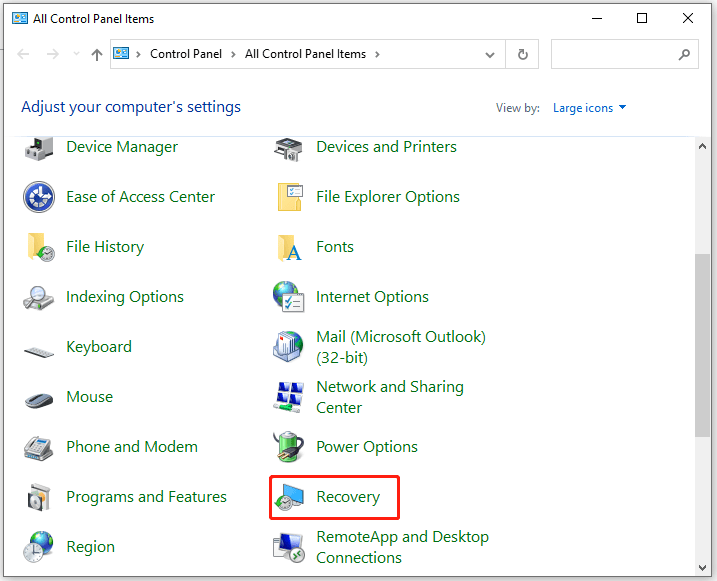Open the File History link
Screen dimensions: 717x581
[x=105, y=247]
